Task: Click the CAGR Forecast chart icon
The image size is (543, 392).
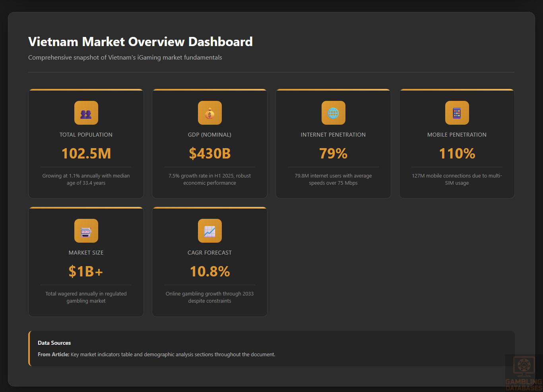Action: 209,231
